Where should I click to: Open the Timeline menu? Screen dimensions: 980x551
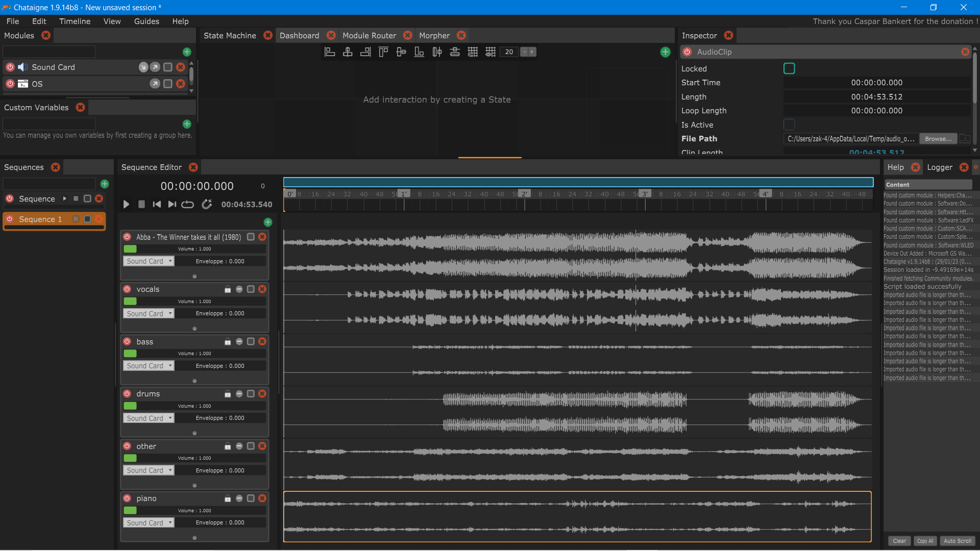click(x=75, y=21)
